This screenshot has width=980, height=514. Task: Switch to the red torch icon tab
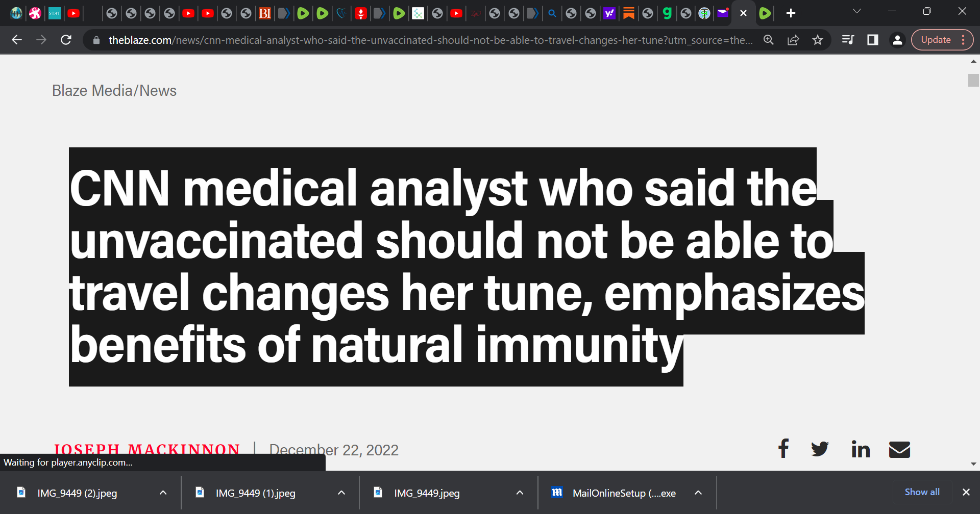(x=361, y=13)
